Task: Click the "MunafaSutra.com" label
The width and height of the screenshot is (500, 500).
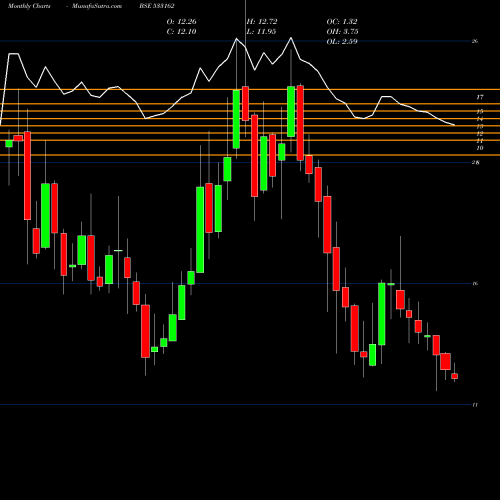Action: tap(97, 6)
